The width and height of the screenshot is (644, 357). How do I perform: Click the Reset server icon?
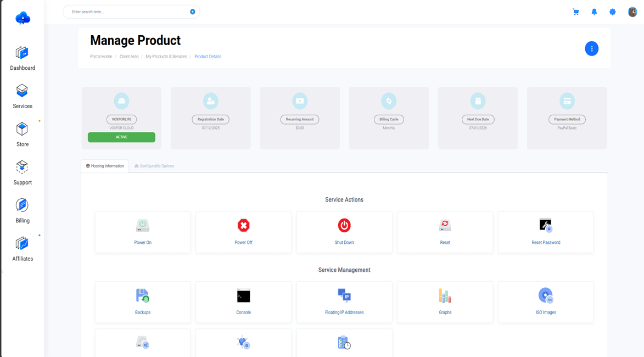(x=445, y=226)
